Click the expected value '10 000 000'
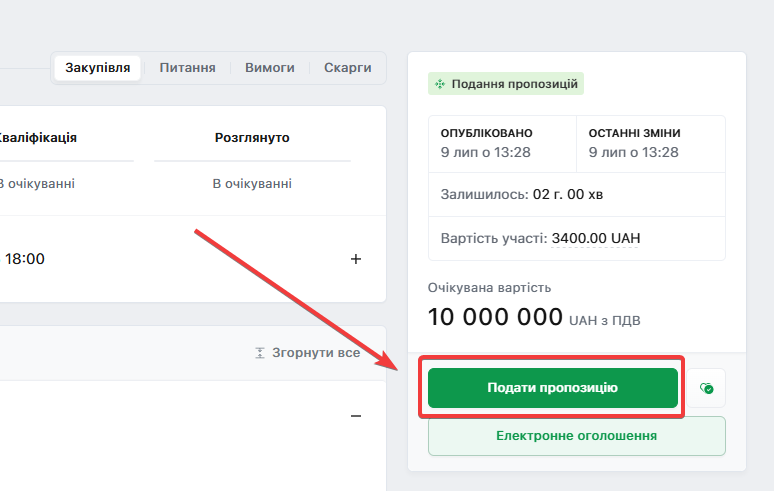This screenshot has height=491, width=774. [495, 318]
